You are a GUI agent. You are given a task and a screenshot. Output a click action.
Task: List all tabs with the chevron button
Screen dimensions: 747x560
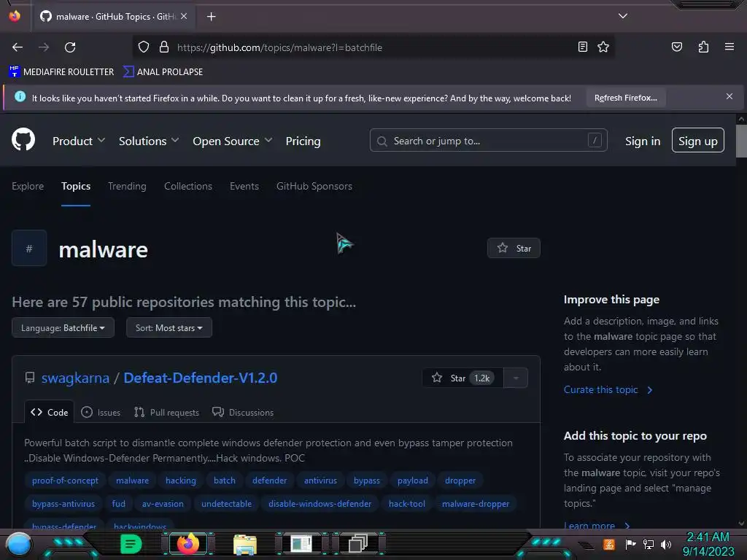pyautogui.click(x=623, y=16)
